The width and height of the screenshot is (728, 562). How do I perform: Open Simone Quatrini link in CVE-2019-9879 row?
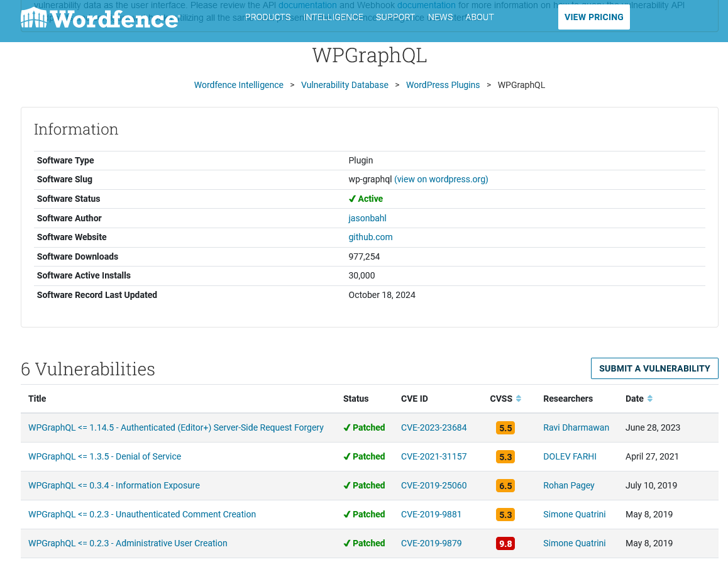[575, 543]
